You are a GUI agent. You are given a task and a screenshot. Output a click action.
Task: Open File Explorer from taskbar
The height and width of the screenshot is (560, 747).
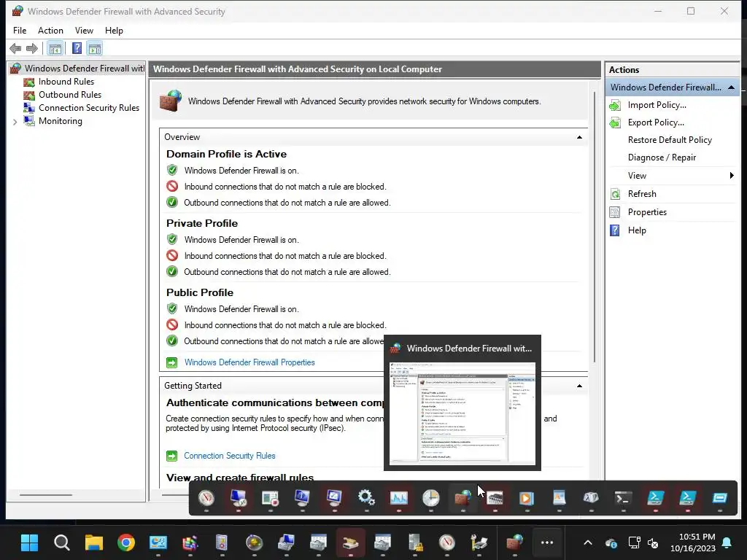coord(94,542)
